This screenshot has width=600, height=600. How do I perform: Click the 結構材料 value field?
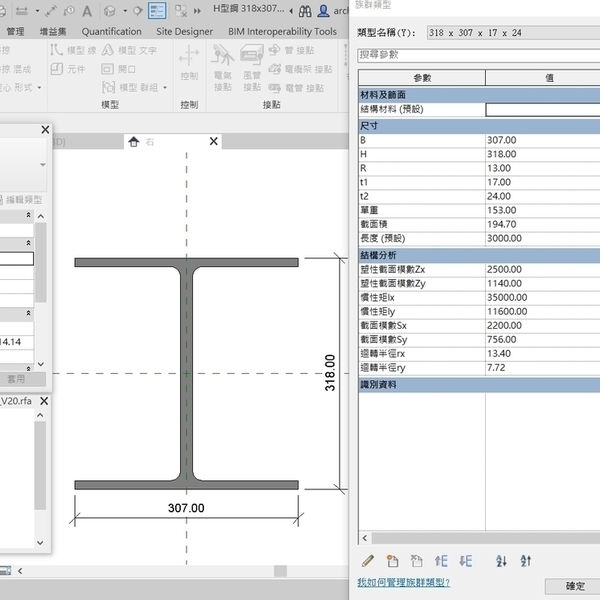click(x=542, y=110)
